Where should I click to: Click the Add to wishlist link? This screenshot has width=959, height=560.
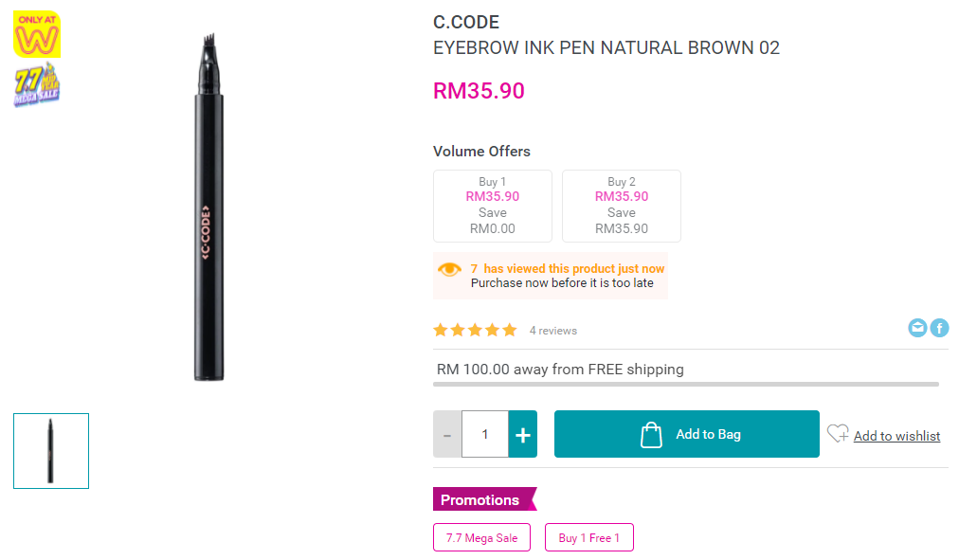[x=896, y=436]
